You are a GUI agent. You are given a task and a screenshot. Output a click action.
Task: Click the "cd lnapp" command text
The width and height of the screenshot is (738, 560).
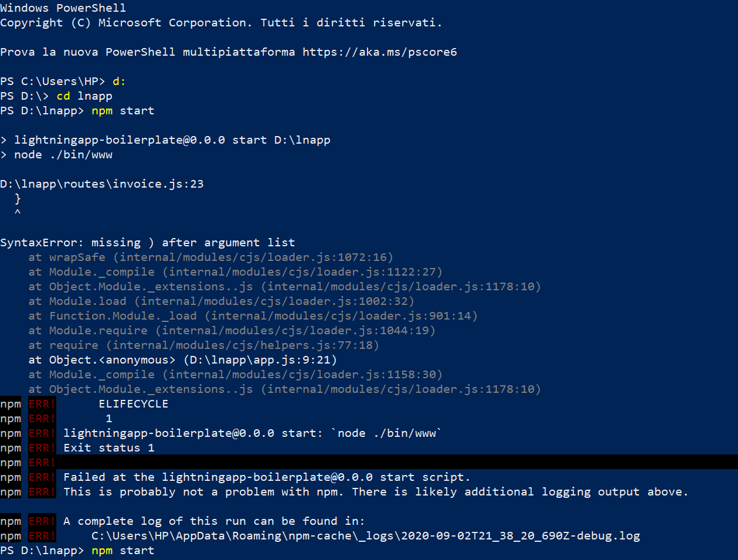84,96
